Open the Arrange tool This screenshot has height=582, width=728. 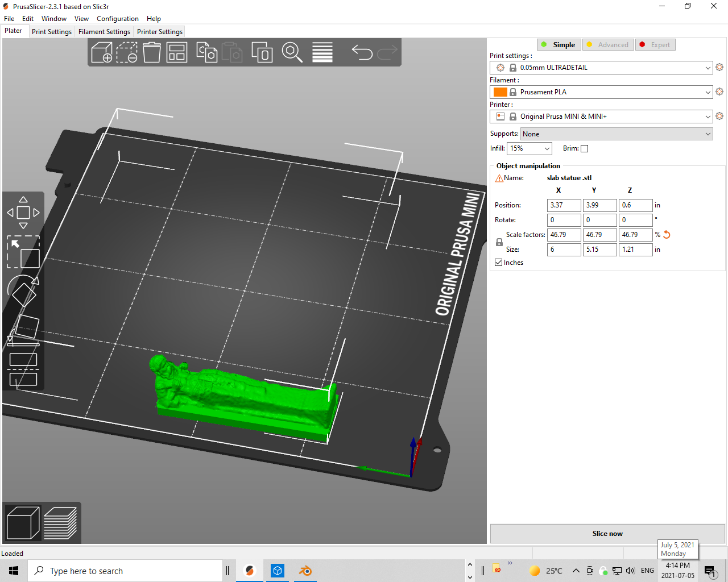pyautogui.click(x=177, y=52)
